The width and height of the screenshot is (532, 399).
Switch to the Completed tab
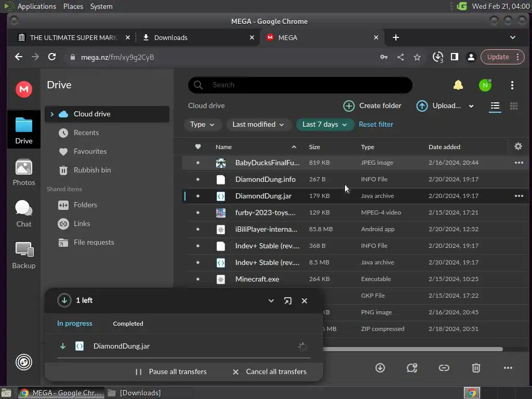[x=128, y=324]
